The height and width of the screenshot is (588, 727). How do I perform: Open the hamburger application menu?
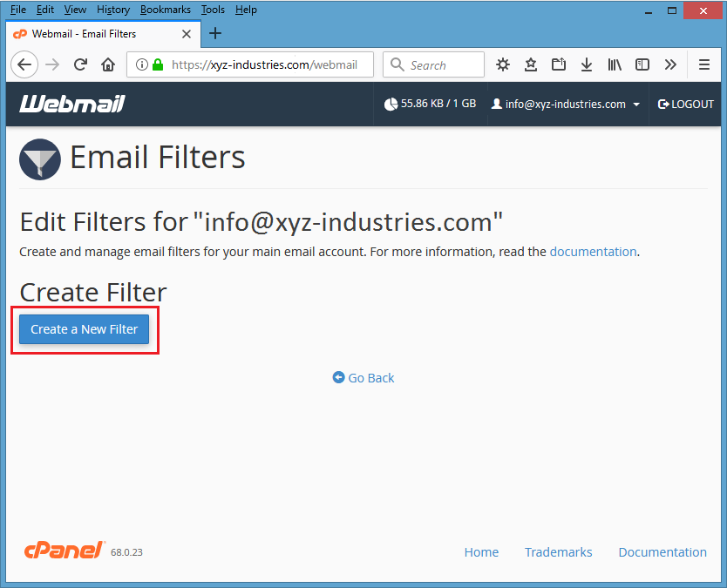(703, 64)
